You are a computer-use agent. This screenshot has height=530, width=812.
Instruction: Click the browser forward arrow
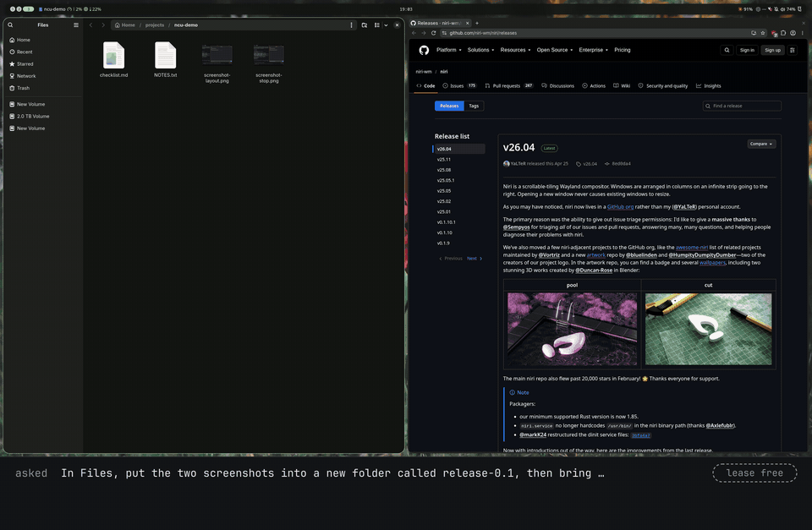click(424, 33)
